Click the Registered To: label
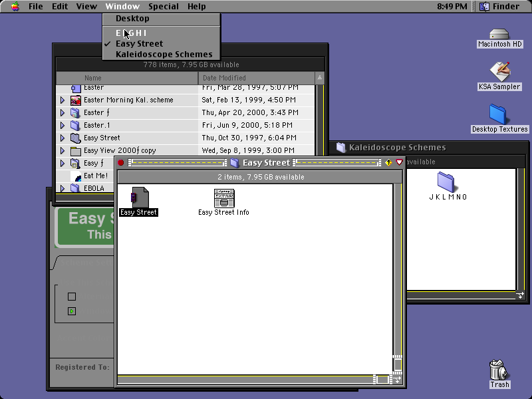 pos(82,367)
